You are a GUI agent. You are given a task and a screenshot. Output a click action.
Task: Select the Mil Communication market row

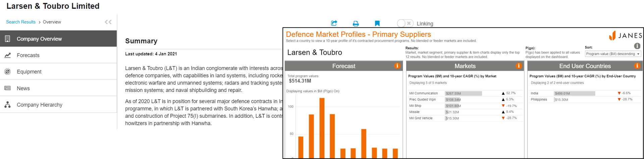pos(465,93)
